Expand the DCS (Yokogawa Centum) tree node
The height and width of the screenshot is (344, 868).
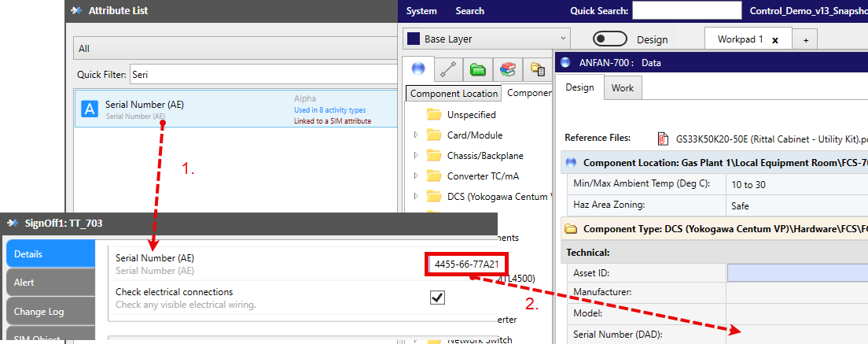point(416,196)
